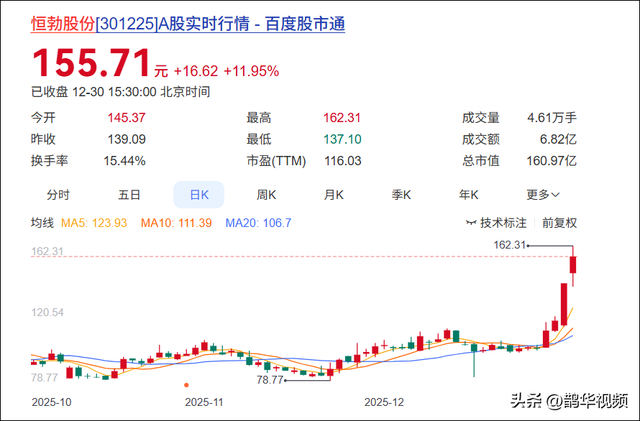The height and width of the screenshot is (421, 640).
Task: Click the latest red candlestick at 162.31 high
Action: (573, 265)
